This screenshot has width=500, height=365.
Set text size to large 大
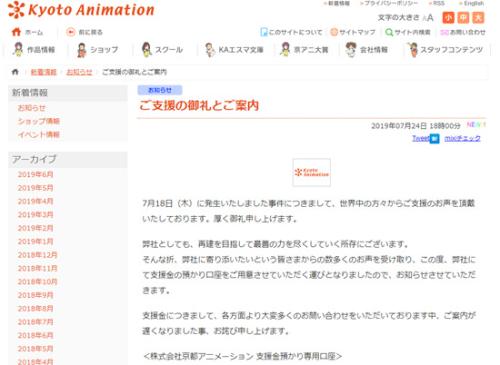pos(478,18)
